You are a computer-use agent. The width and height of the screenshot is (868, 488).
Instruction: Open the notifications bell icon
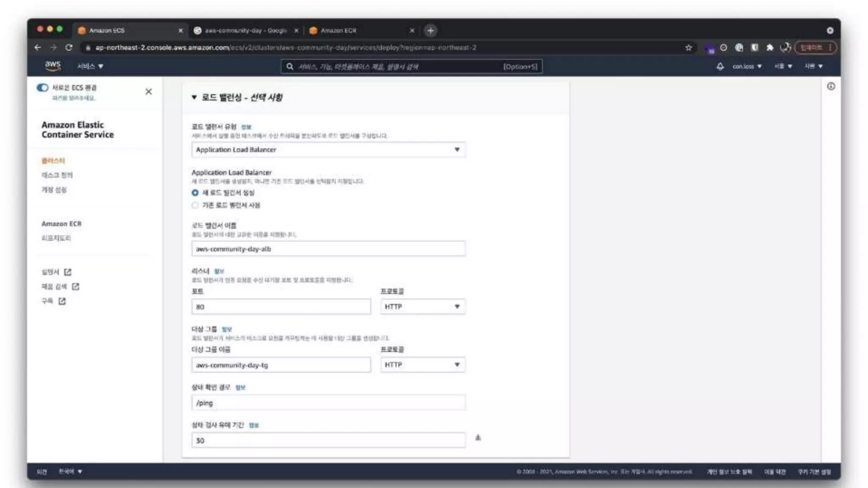(720, 67)
